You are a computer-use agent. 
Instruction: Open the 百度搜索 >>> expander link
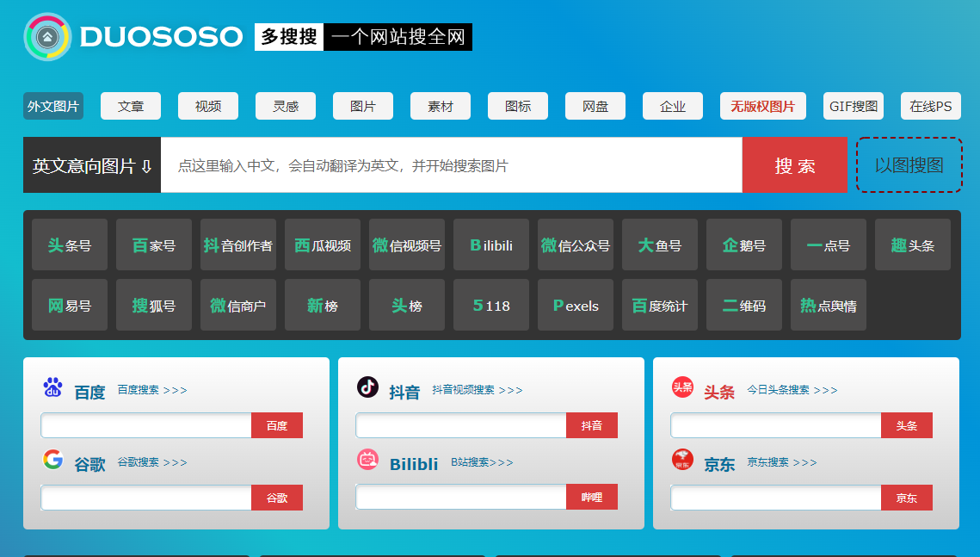click(152, 390)
